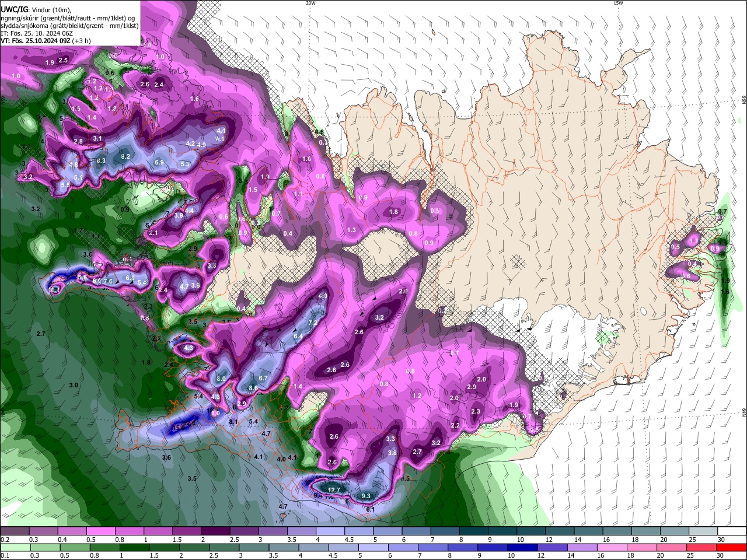Click the dark blue swatch at 10 in lower legend
The height and width of the screenshot is (560, 747).
point(523,548)
